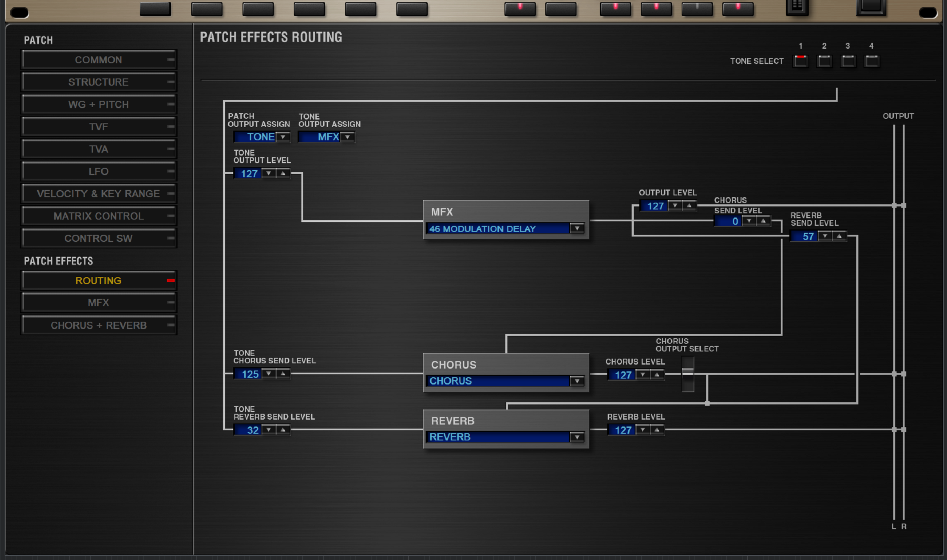The height and width of the screenshot is (560, 947).
Task: Enable Tone Select 3
Action: [848, 61]
